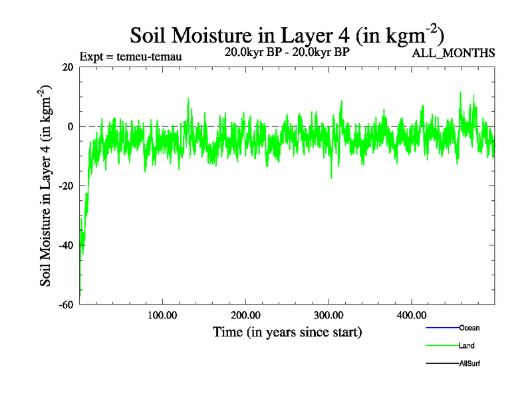
Task: Click the 100.00 x-axis tick label
Action: click(x=162, y=315)
